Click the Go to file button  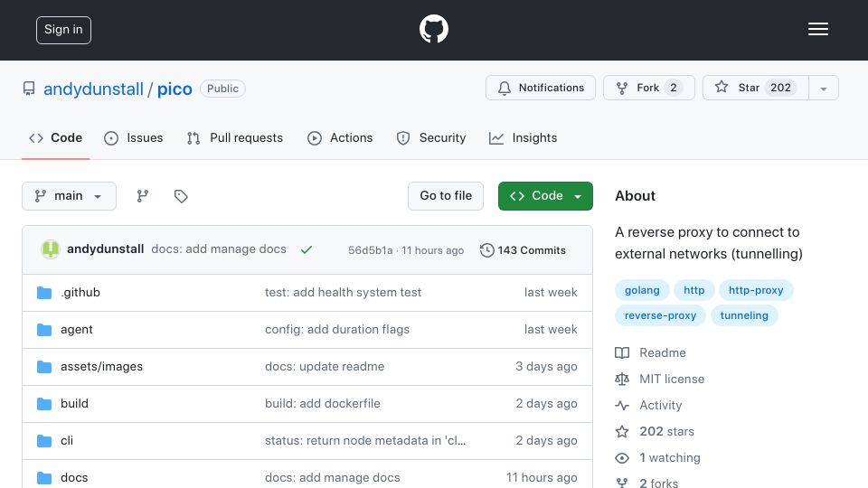(446, 196)
